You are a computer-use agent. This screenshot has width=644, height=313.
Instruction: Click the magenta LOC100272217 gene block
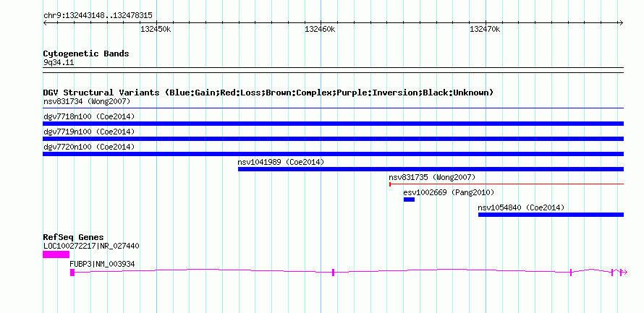pos(56,254)
